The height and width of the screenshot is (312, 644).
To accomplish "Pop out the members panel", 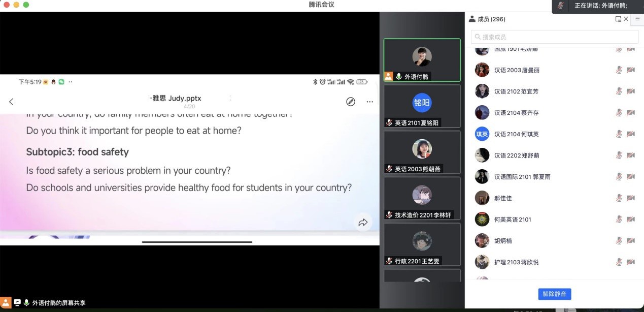I will coord(618,19).
